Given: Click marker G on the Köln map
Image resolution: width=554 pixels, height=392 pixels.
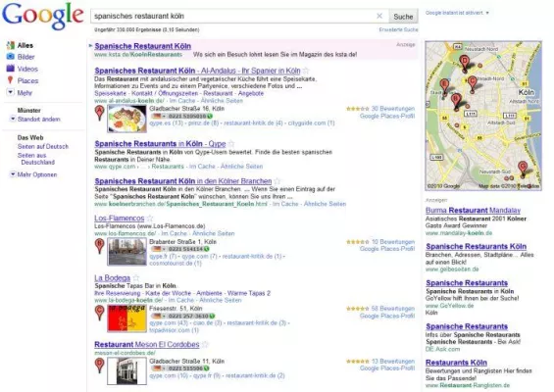Looking at the screenshot, I should [x=523, y=169].
